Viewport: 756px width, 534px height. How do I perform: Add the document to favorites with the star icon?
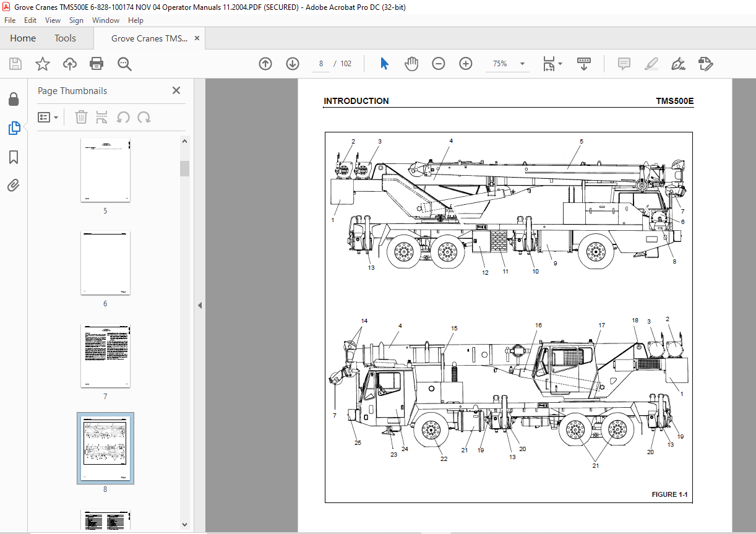click(43, 64)
